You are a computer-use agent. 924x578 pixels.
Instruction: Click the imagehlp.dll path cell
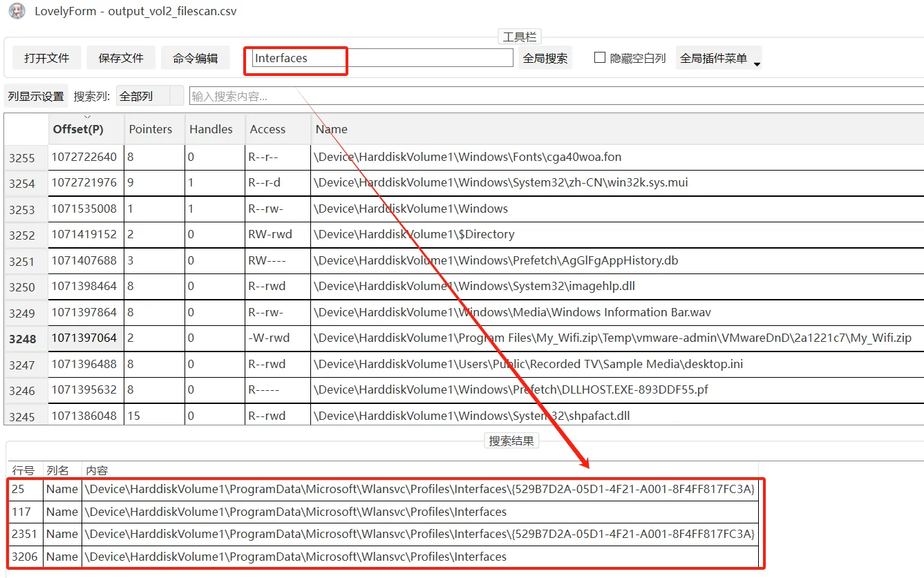[x=617, y=286]
